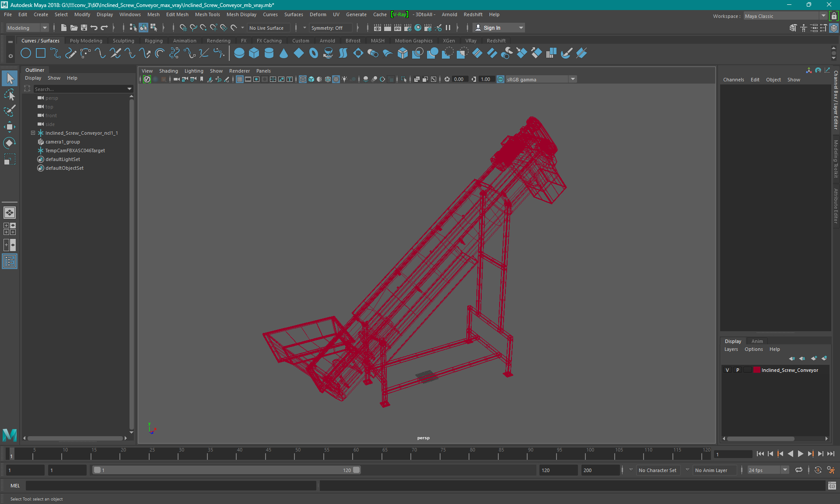Click the V-Ray menu item
This screenshot has height=504, width=840.
pos(399,14)
